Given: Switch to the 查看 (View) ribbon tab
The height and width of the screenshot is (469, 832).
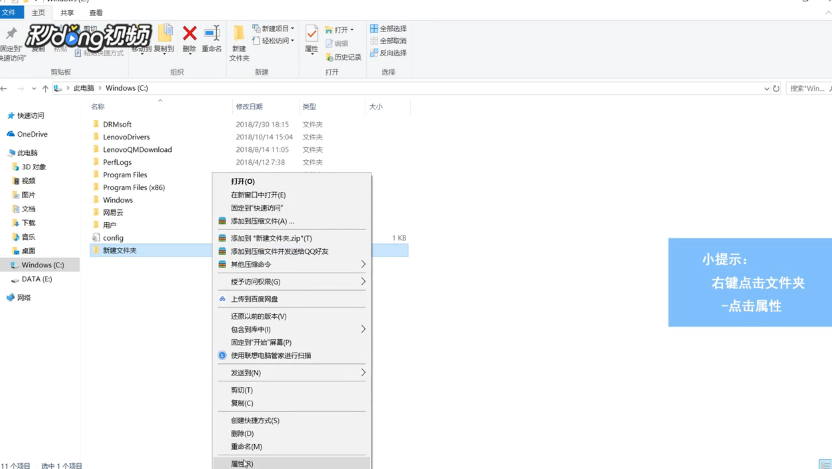Looking at the screenshot, I should click(x=96, y=13).
